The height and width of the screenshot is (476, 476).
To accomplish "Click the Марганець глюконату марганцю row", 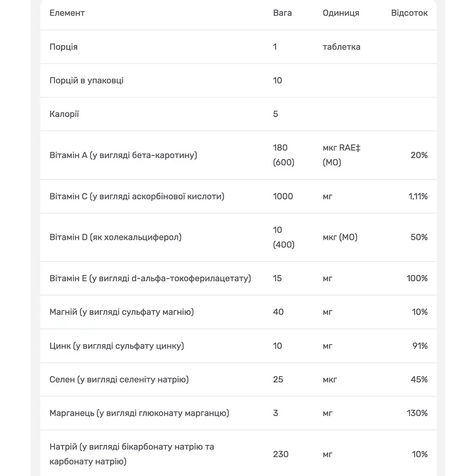I will pos(238,413).
